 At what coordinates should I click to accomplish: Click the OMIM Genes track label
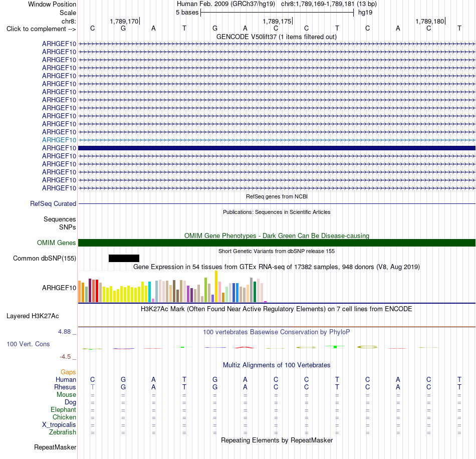pyautogui.click(x=56, y=243)
